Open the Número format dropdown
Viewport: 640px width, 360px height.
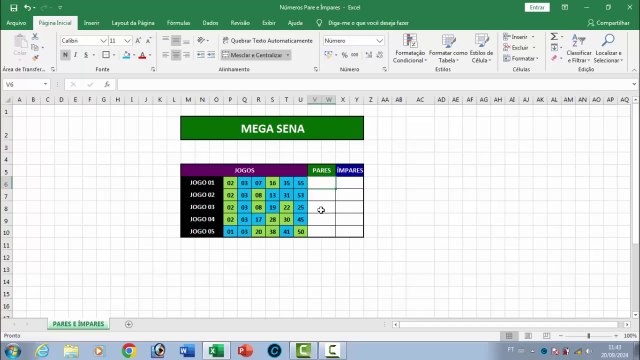379,41
